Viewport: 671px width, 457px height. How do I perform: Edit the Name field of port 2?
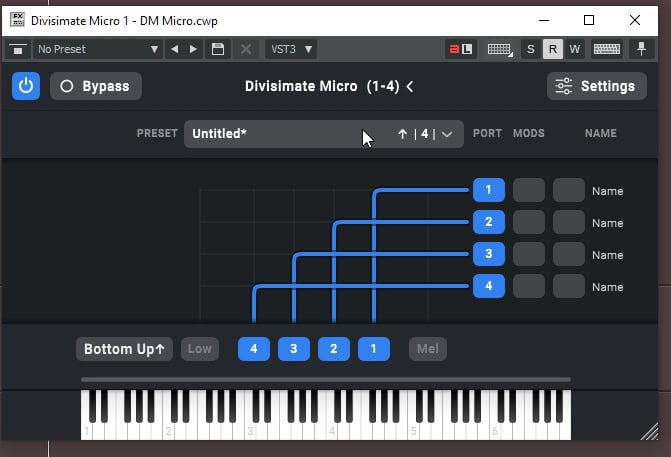tap(608, 223)
